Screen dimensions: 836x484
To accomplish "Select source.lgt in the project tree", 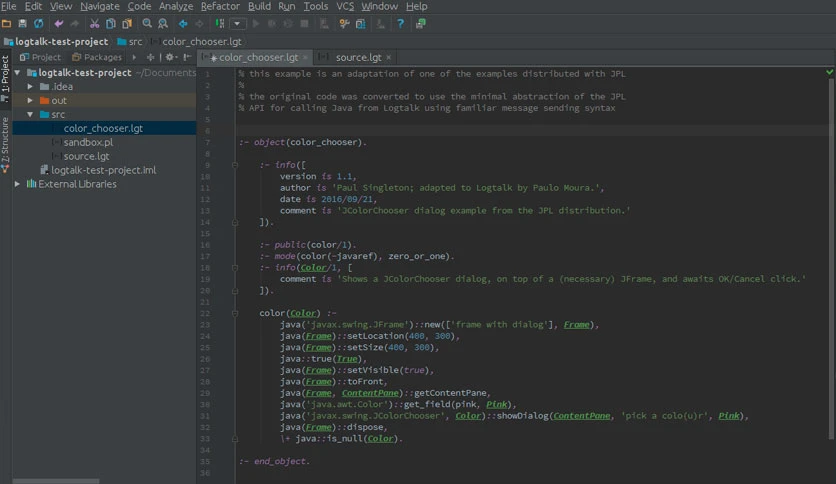I will [86, 156].
